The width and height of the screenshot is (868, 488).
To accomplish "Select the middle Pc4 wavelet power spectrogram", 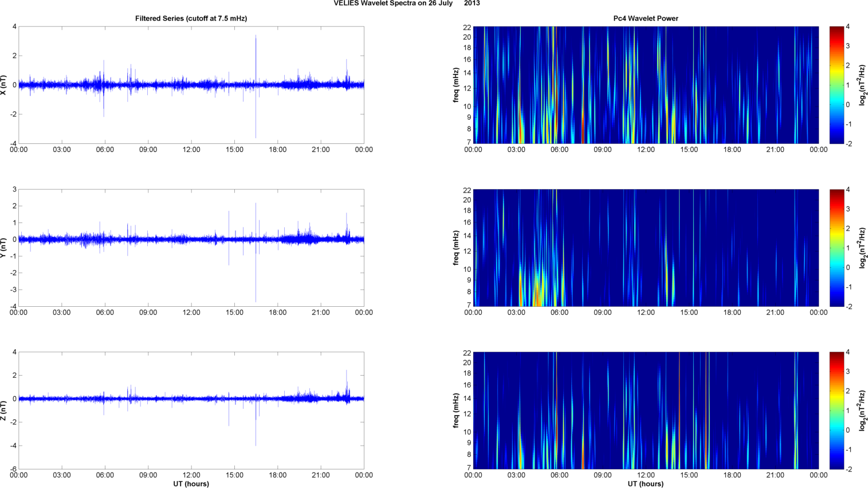I will click(x=646, y=248).
